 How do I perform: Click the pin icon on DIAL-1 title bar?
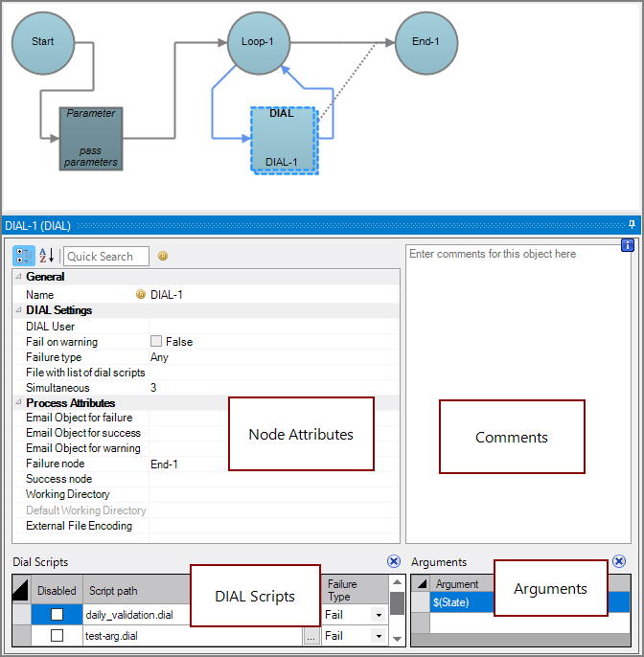pos(632,225)
